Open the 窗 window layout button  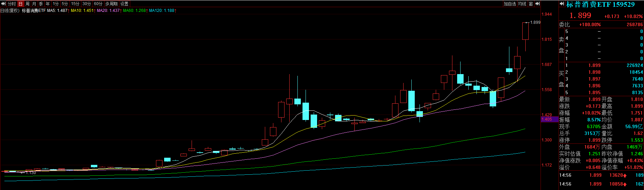pyautogui.click(x=531, y=4)
